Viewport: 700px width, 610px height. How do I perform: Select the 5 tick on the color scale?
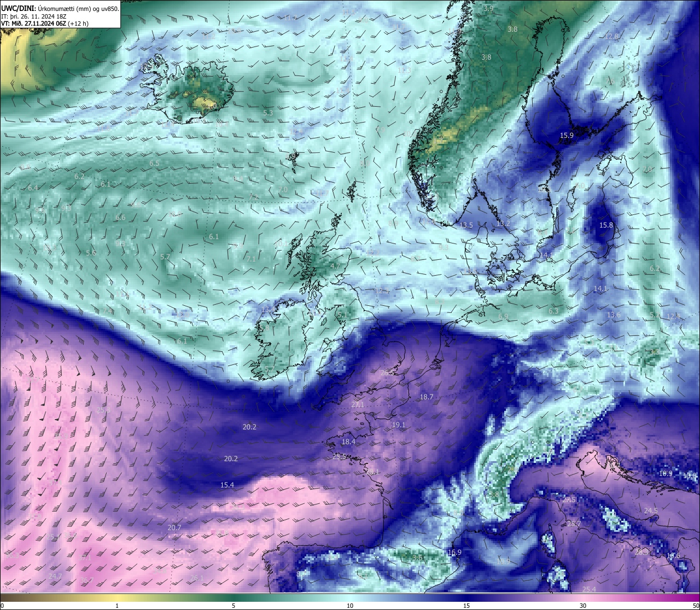click(x=234, y=606)
